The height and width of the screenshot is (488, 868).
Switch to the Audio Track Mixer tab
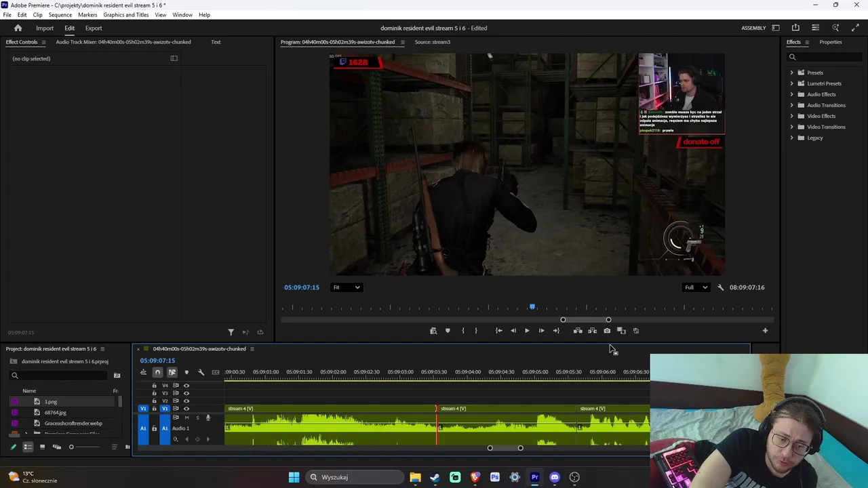click(123, 42)
